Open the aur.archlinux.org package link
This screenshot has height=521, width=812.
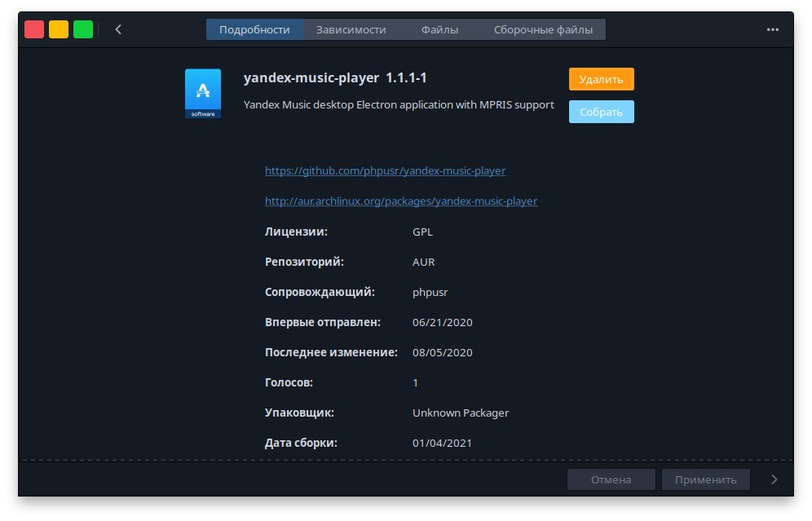[401, 201]
